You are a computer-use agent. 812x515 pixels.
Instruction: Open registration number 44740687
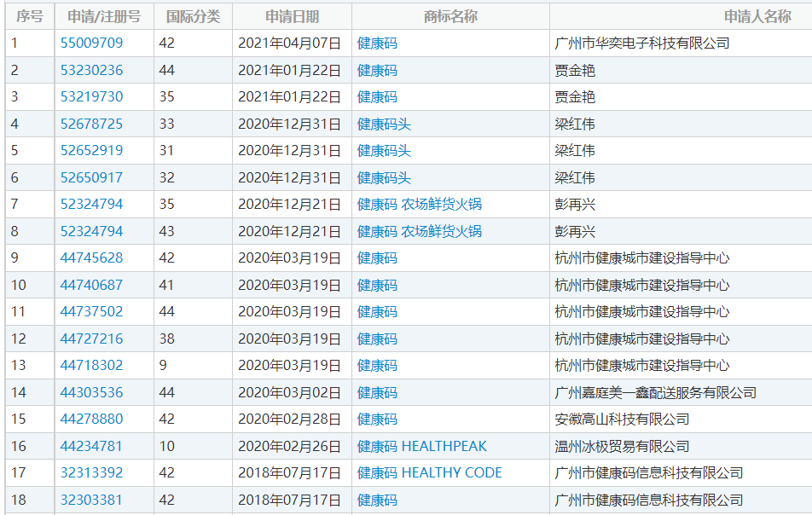point(91,285)
